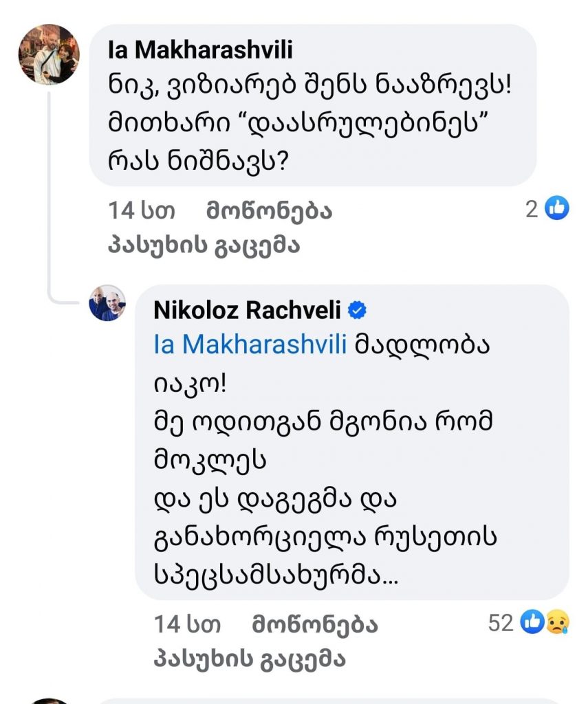The width and height of the screenshot is (588, 704).
Task: Open Ia Makharashvili's profile picture
Action: 49,54
